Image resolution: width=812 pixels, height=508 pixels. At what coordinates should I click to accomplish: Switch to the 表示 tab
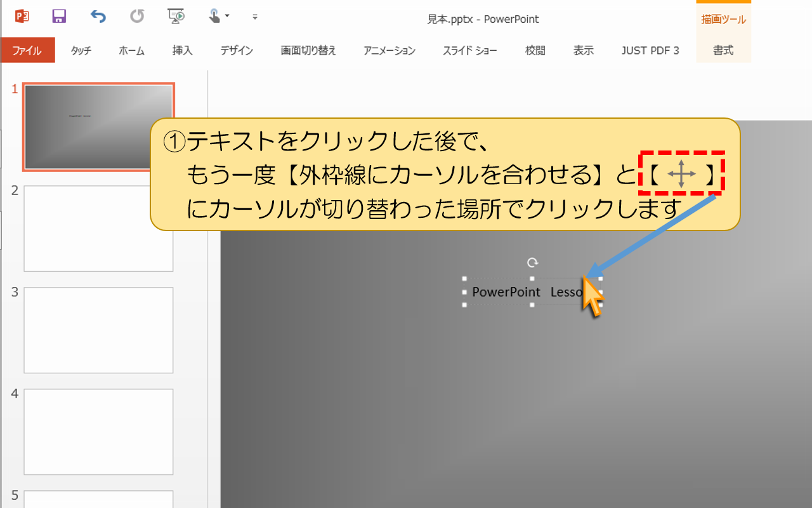pyautogui.click(x=584, y=51)
